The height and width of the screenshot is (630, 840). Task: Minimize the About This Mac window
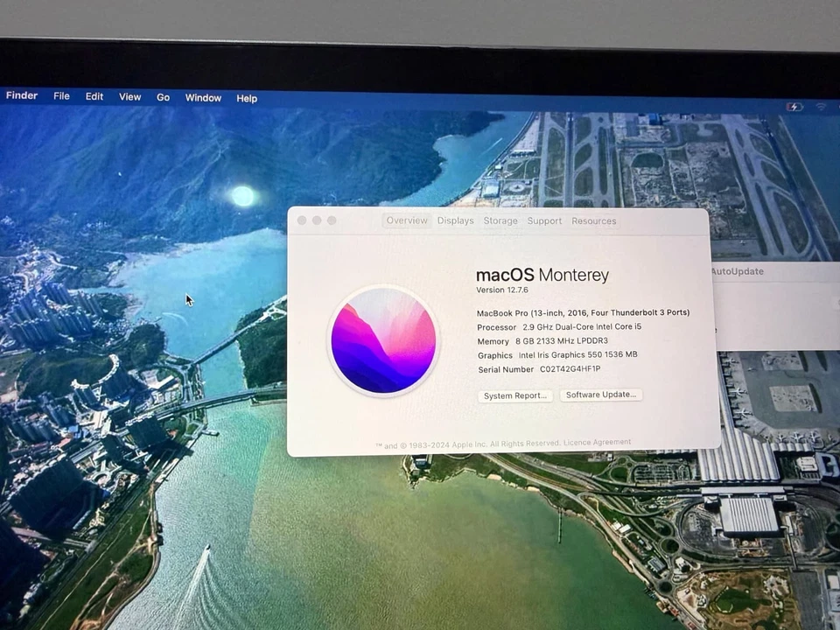[317, 220]
